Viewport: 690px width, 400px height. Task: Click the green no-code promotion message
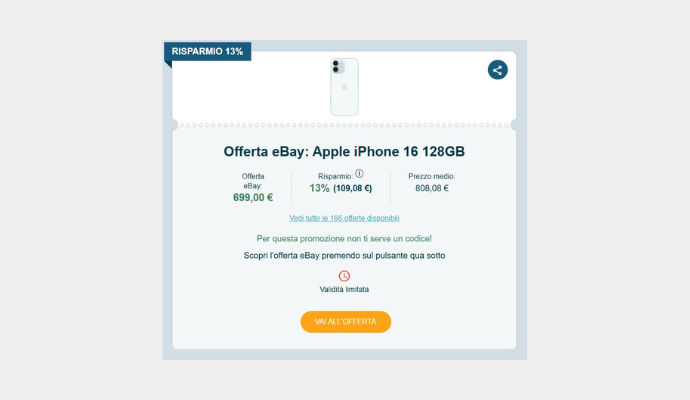344,239
